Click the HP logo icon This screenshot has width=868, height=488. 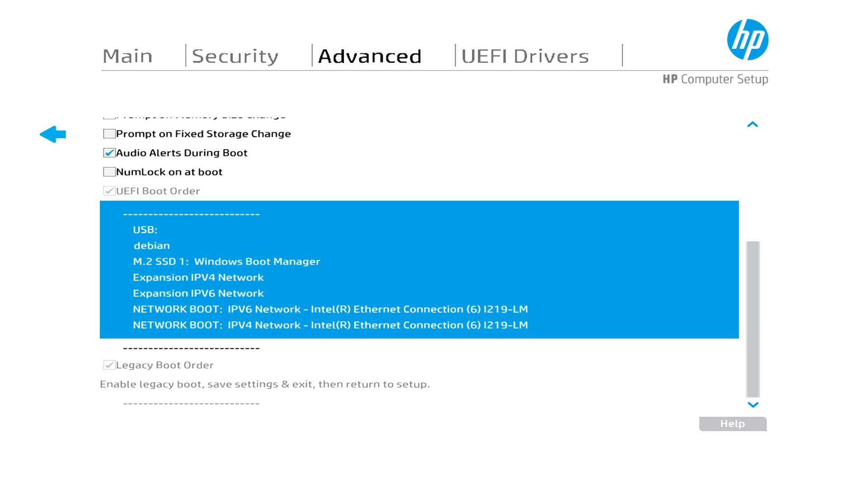pos(747,40)
